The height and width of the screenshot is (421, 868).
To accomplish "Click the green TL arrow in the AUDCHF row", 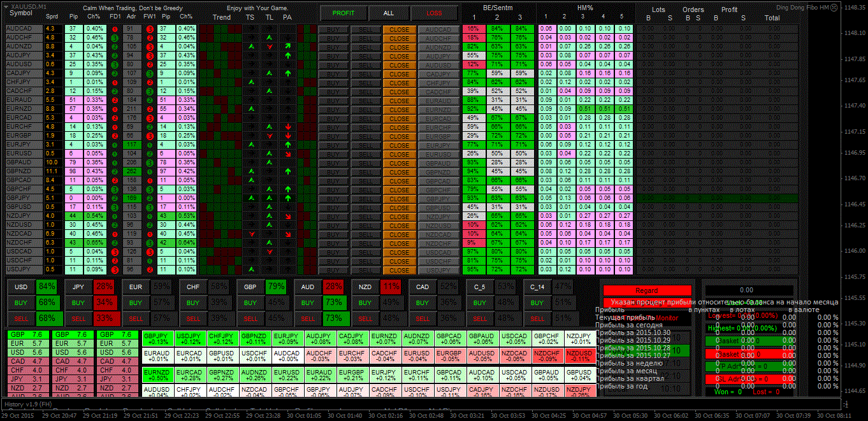I will [x=270, y=38].
